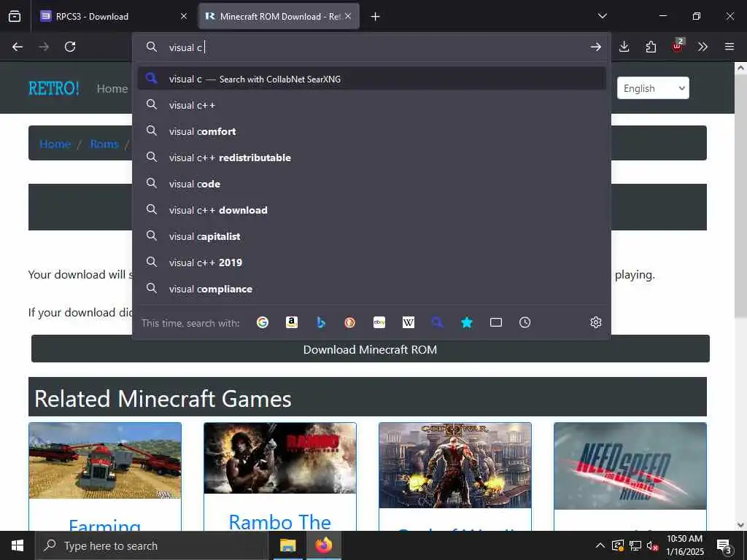
Task: Open Firefox View icon
Action: click(15, 16)
